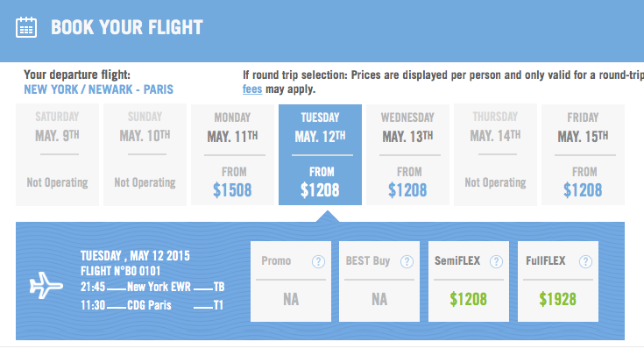
Task: Choose Monday May 11th from $1508
Action: pos(232,154)
